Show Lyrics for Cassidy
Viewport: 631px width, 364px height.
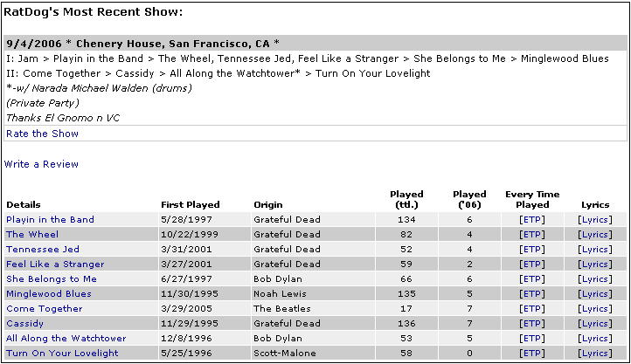[595, 324]
